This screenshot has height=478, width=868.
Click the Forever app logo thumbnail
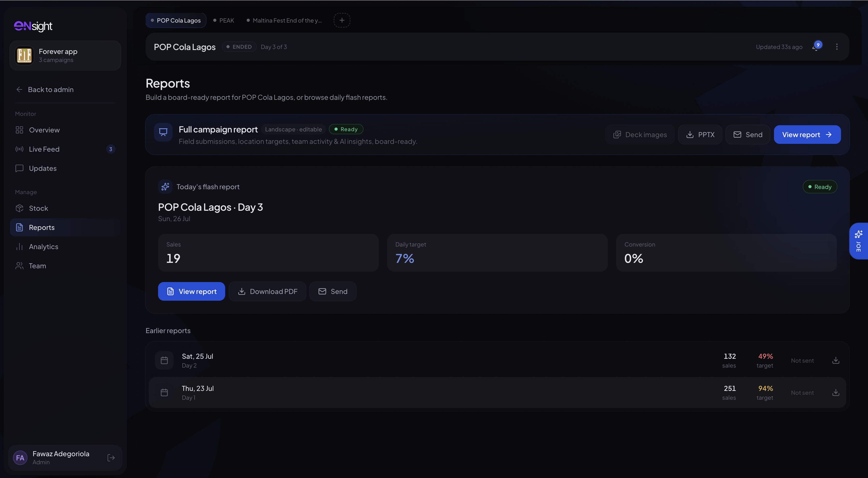25,55
